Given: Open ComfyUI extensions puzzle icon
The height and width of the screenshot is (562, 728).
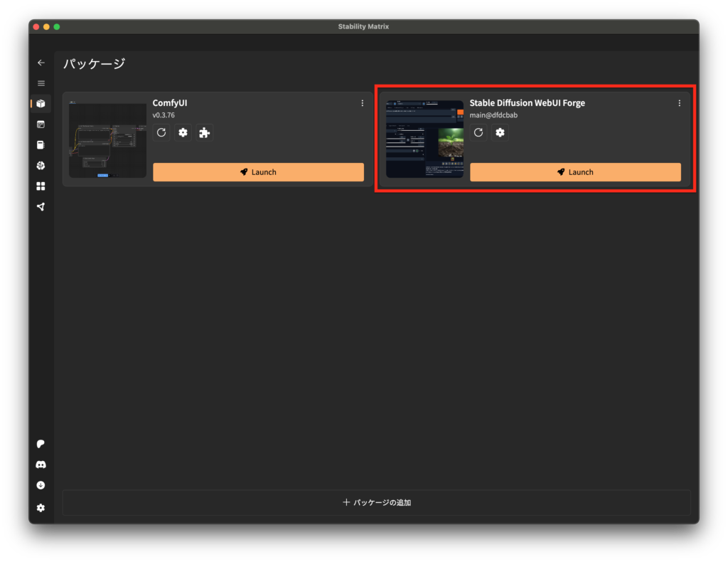Looking at the screenshot, I should click(205, 132).
